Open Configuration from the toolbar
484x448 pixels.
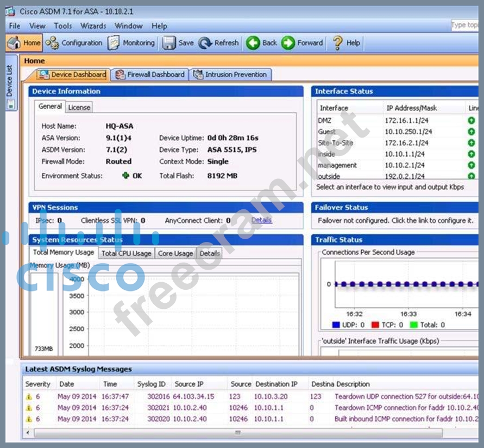pyautogui.click(x=53, y=43)
